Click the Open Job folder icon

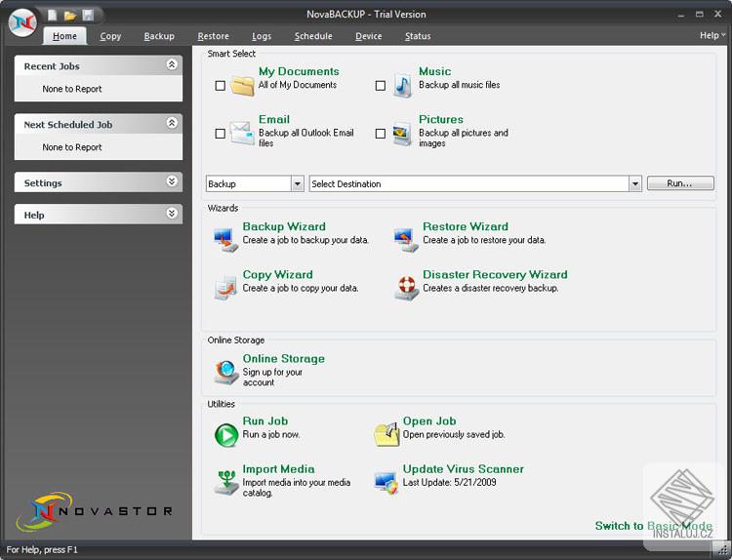coord(386,434)
